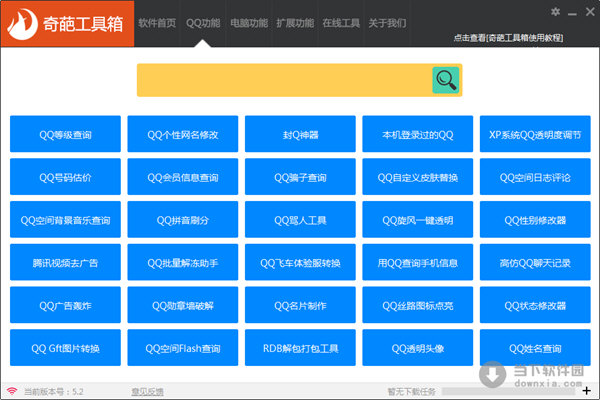This screenshot has height=400, width=600.
Task: Open QQ状态修改器
Action: [x=535, y=305]
